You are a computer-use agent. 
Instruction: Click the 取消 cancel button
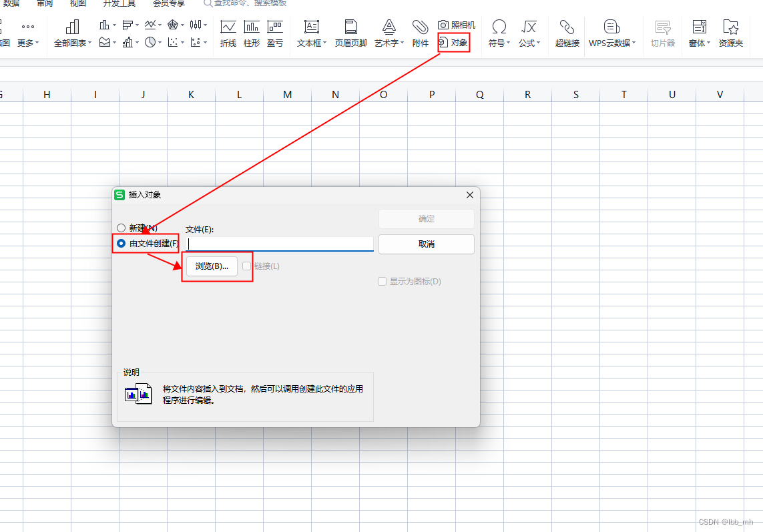click(x=427, y=244)
